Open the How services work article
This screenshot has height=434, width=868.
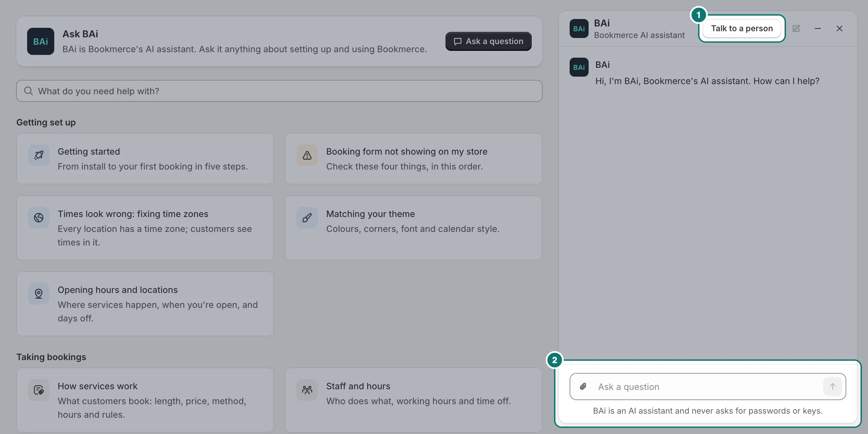pyautogui.click(x=145, y=400)
